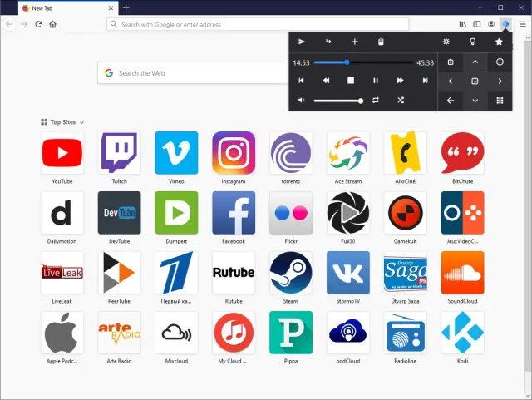Mute the volume speaker icon

tap(301, 100)
